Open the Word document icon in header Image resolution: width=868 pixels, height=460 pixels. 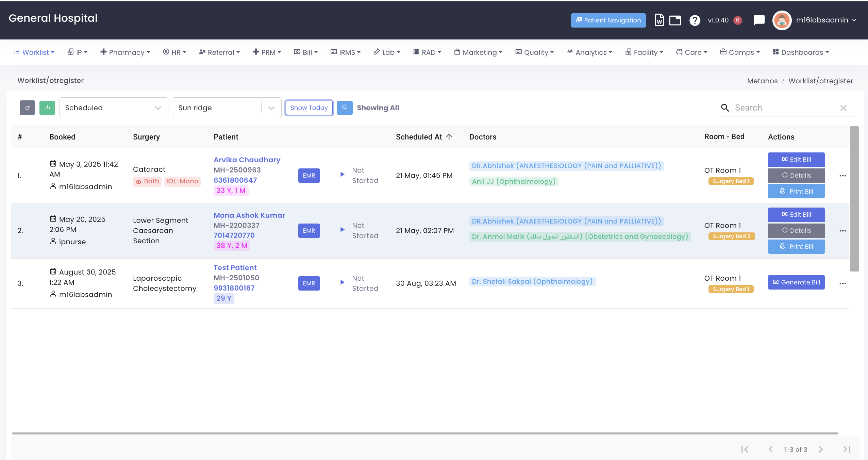point(659,20)
